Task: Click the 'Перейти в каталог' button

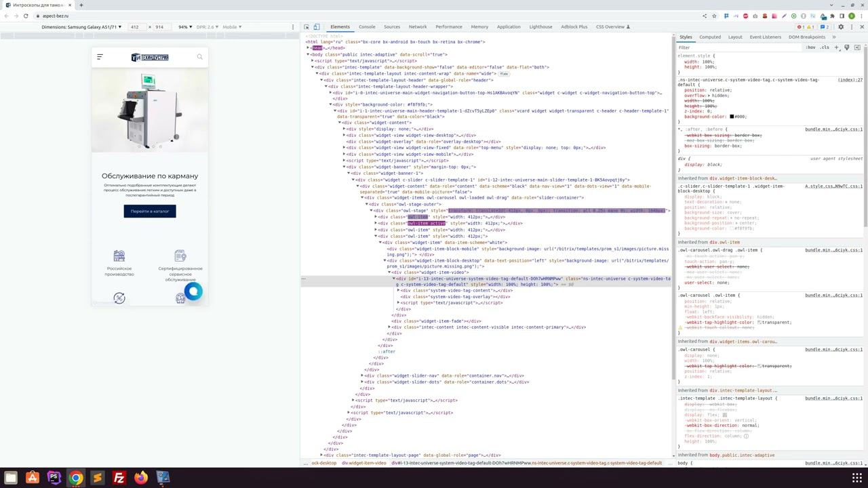Action: tap(150, 211)
